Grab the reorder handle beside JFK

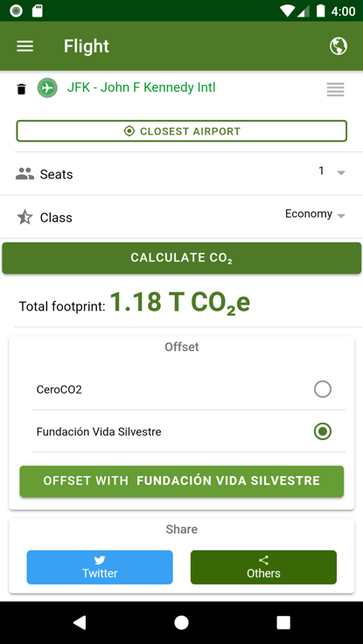(335, 89)
